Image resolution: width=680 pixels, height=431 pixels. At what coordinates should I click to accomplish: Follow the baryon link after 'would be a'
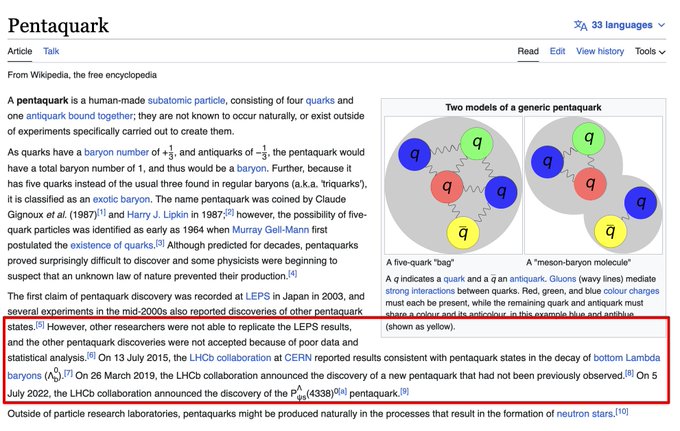(x=252, y=168)
